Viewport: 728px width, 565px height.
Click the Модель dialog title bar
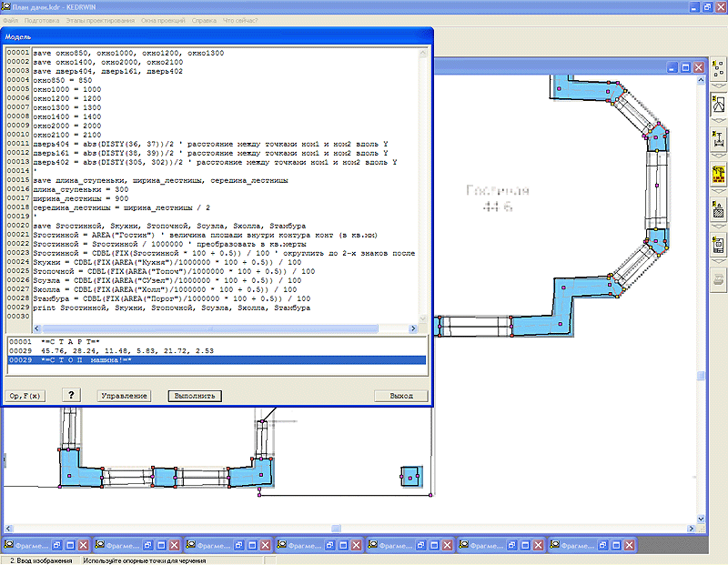click(217, 36)
